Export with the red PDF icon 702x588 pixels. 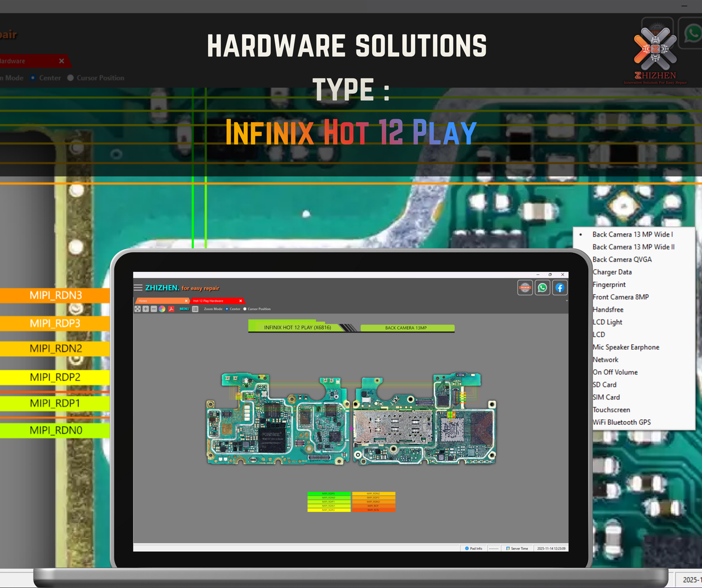click(171, 309)
